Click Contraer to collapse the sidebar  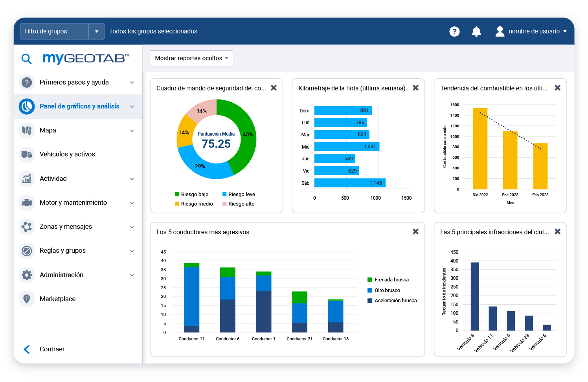pos(51,349)
